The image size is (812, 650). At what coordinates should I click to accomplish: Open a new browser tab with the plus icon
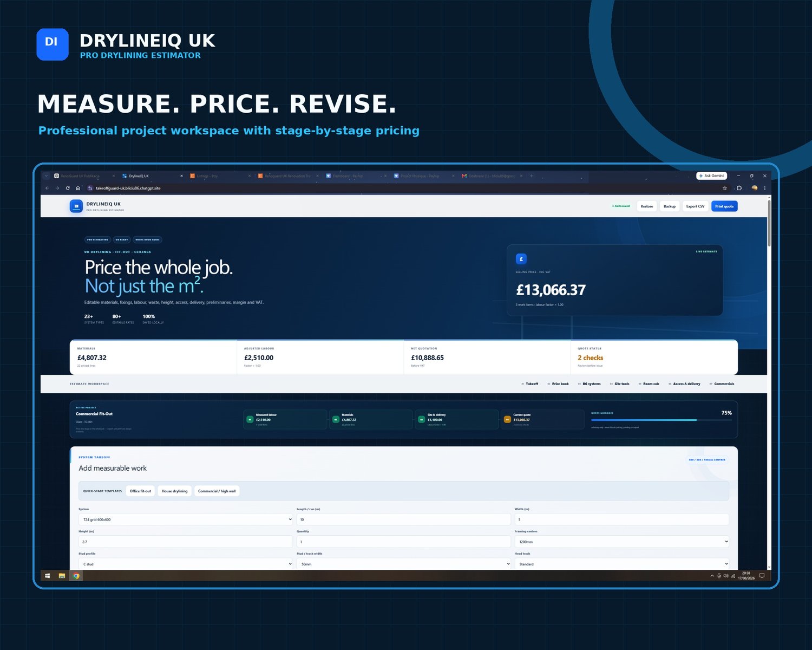(532, 176)
